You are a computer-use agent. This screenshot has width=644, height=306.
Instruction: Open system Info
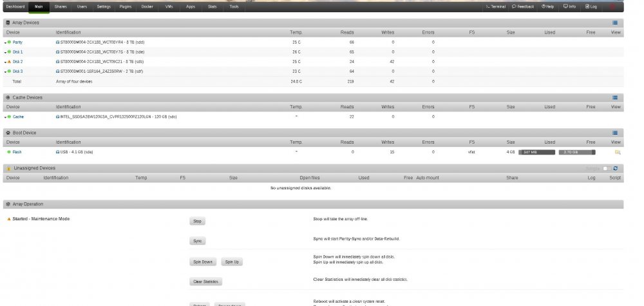point(569,6)
